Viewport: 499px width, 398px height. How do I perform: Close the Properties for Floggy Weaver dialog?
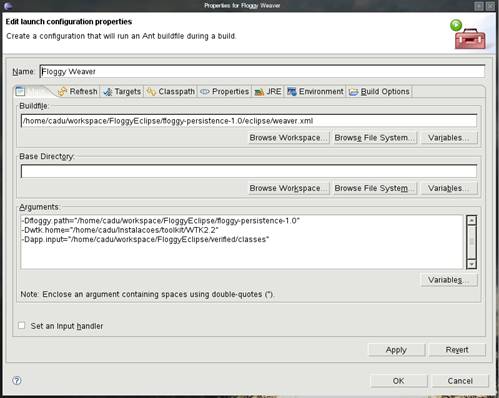tap(490, 6)
